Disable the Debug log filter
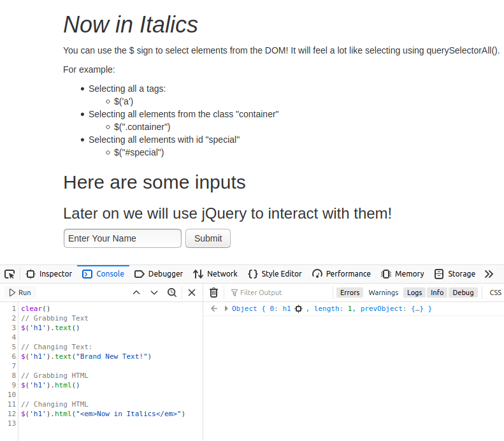The width and height of the screenshot is (504, 441). [463, 293]
